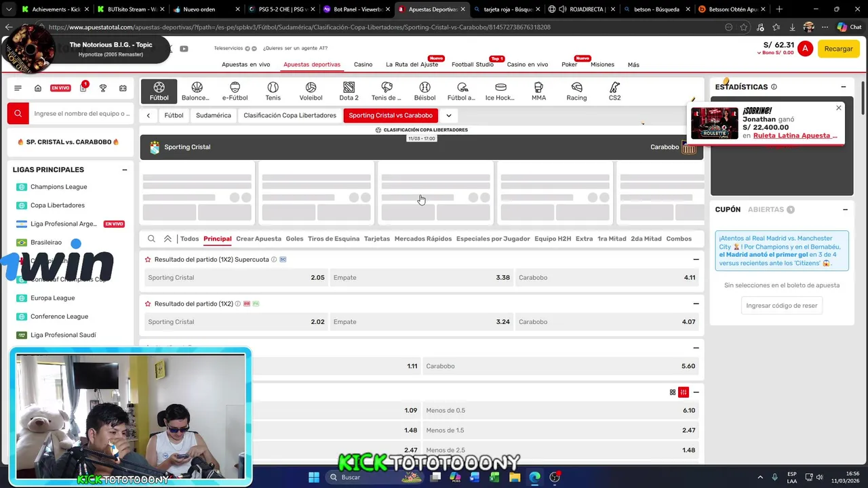Click the red search icon button
This screenshot has height=488, width=868.
pos(18,113)
